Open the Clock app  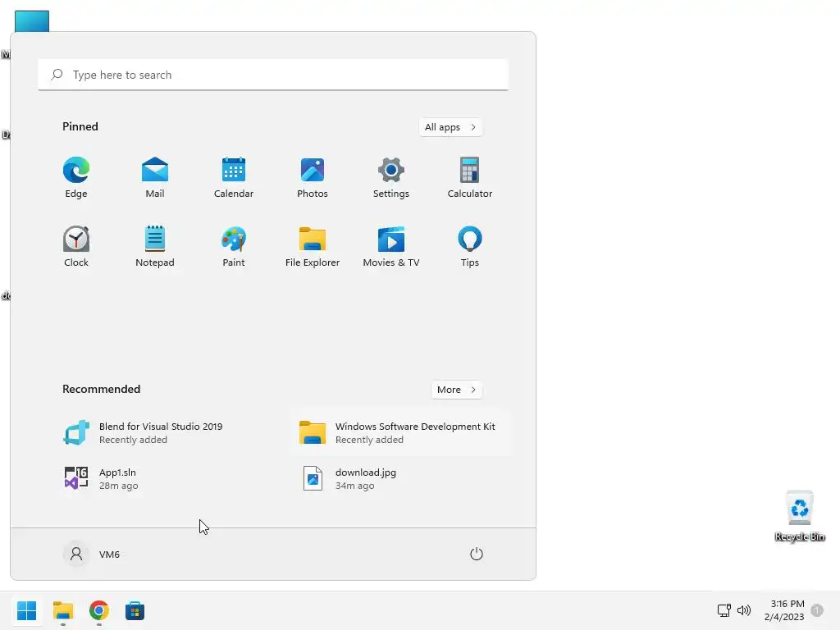pyautogui.click(x=76, y=246)
